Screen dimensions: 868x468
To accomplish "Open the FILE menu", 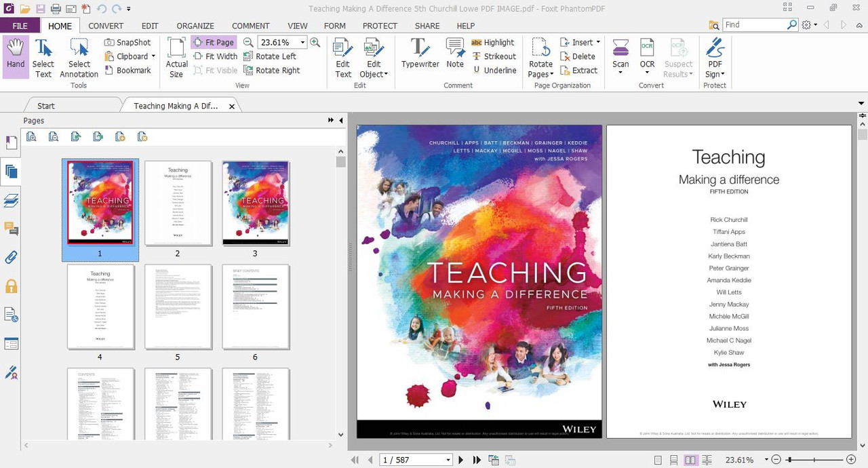I will tap(20, 26).
